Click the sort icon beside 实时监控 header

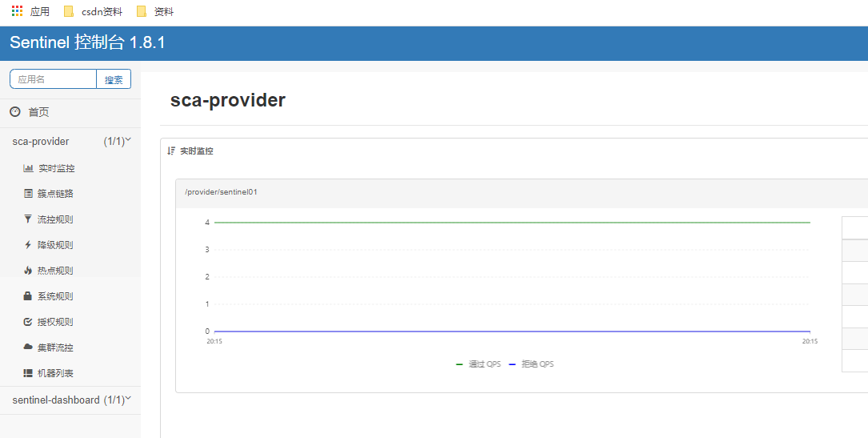point(171,151)
